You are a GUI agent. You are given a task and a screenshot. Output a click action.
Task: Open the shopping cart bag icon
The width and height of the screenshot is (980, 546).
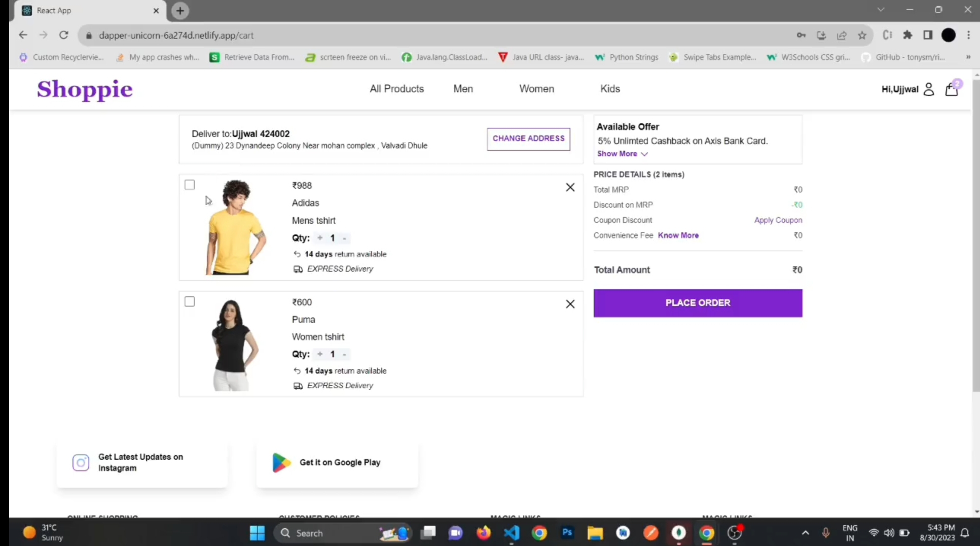(952, 89)
